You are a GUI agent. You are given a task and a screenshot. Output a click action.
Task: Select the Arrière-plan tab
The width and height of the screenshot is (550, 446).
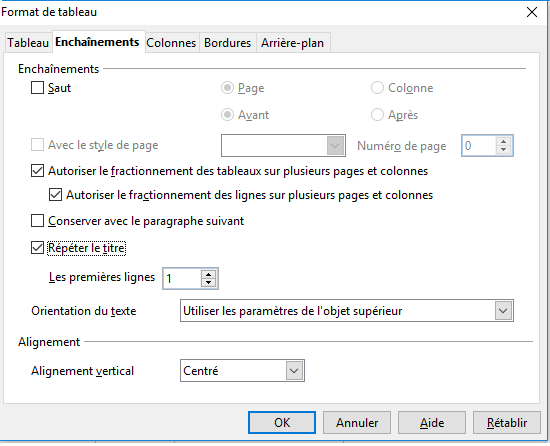click(292, 43)
